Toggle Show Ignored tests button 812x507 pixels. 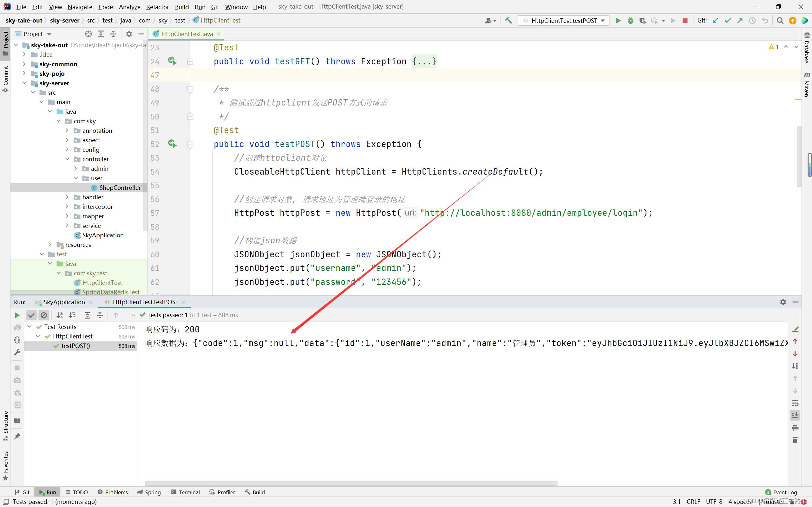(x=44, y=315)
